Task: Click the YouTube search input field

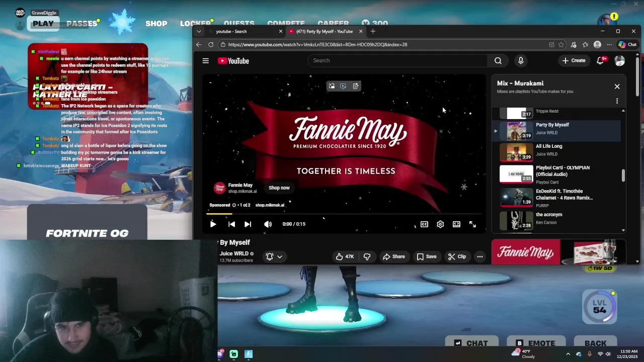Action: (x=397, y=61)
